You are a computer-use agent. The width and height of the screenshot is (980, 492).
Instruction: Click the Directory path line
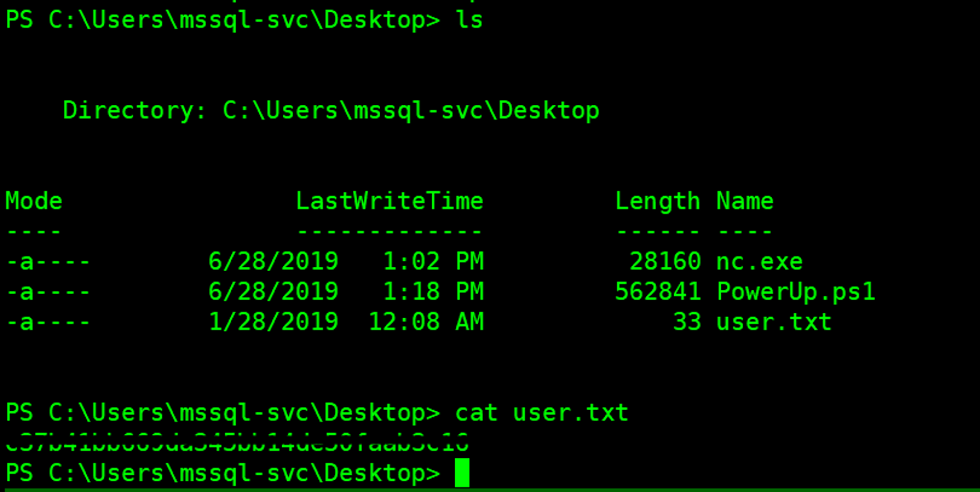point(331,111)
